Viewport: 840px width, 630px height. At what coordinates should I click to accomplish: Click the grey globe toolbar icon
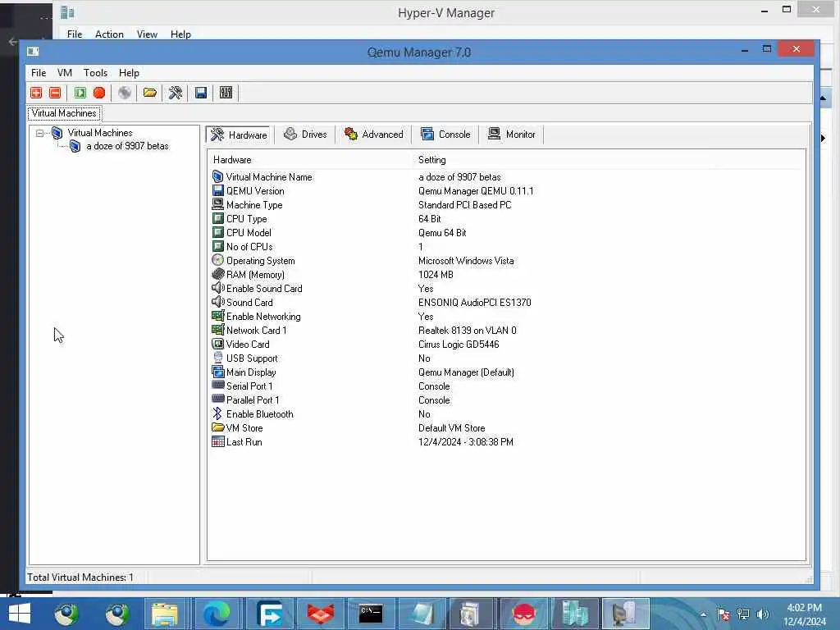pos(125,93)
